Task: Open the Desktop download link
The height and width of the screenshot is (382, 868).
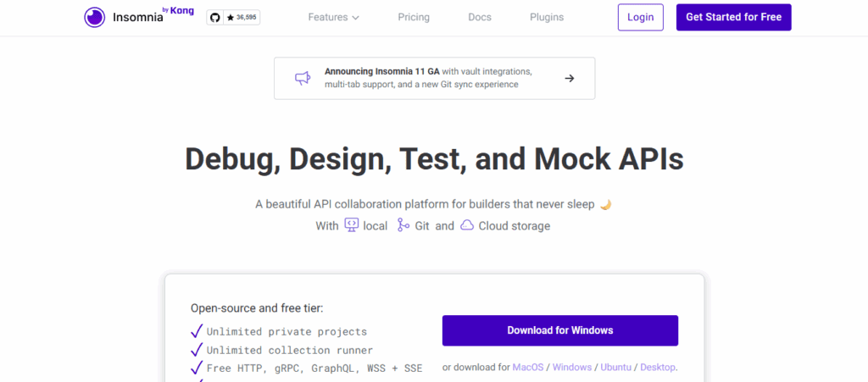Action: click(x=658, y=367)
